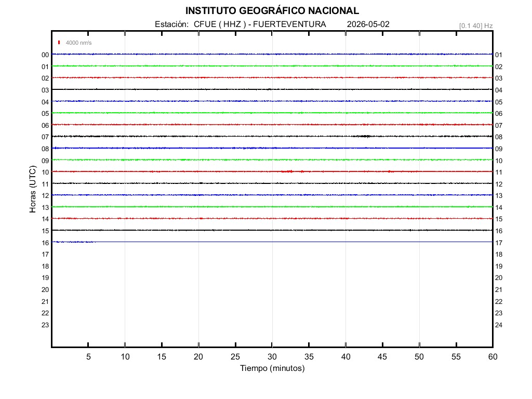Click the 60 minute tick label
Image resolution: width=532 pixels, height=399 pixels.
493,356
